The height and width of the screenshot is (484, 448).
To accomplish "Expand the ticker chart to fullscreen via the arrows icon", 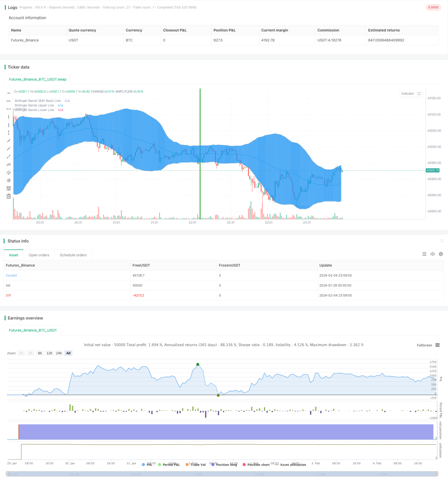I will 419,94.
